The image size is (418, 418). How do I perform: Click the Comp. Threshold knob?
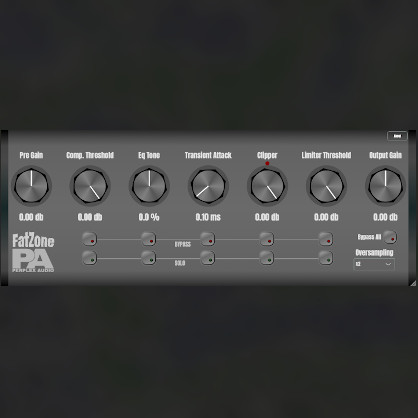pyautogui.click(x=90, y=186)
